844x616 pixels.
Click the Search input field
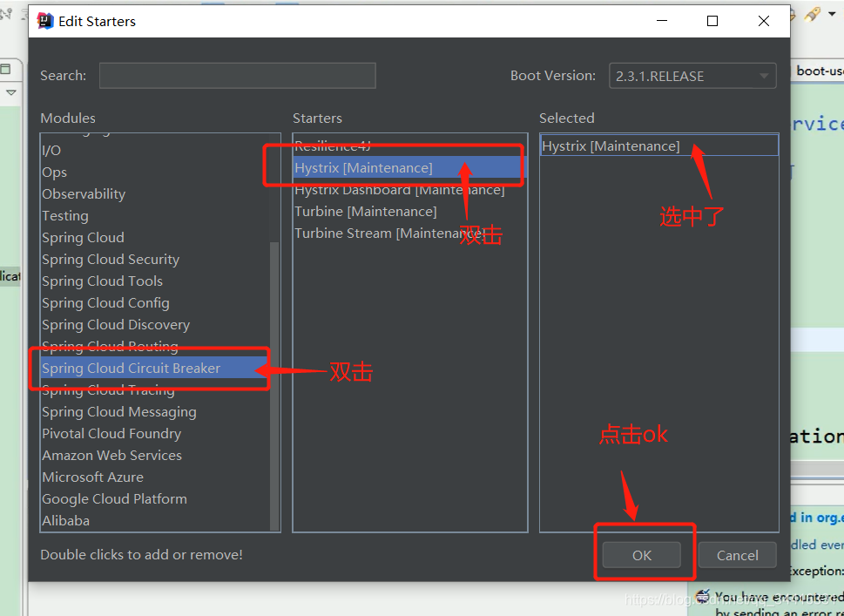(238, 76)
